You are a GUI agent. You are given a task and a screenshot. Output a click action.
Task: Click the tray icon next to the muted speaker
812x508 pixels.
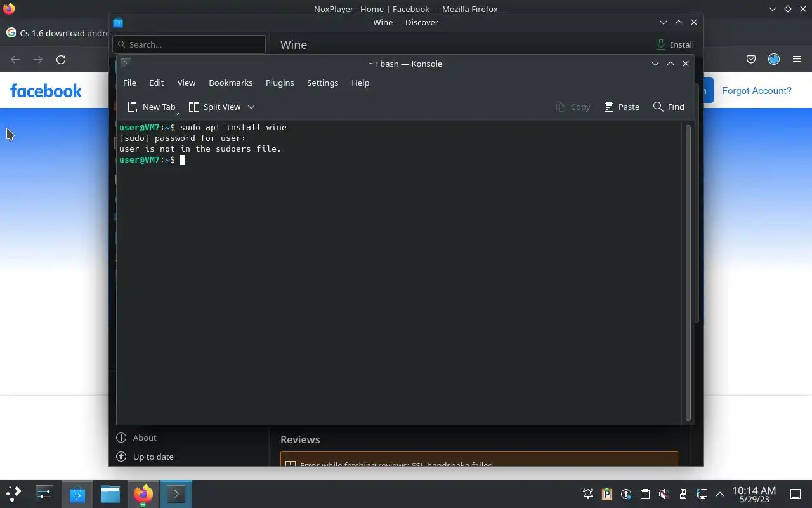pos(645,494)
